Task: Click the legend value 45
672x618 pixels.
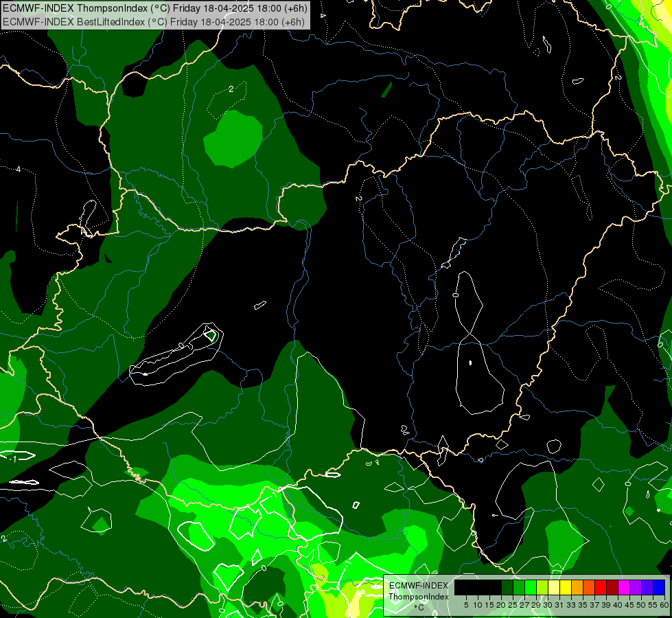Action: [x=630, y=605]
